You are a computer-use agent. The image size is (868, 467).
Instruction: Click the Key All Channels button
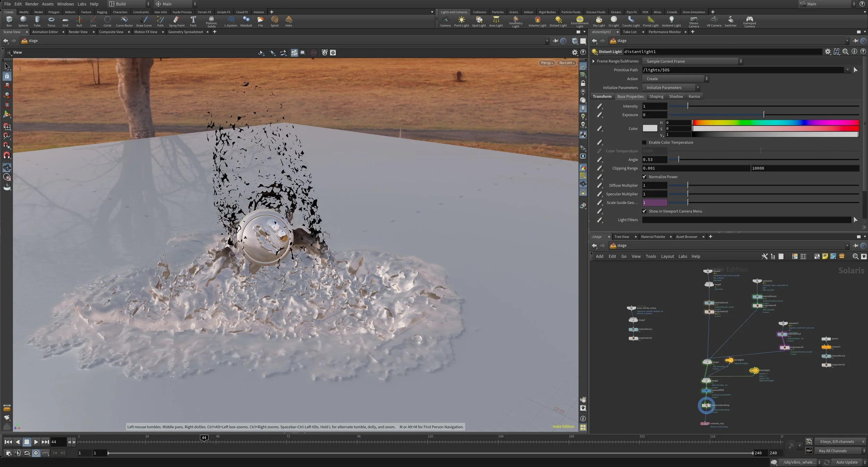pyautogui.click(x=835, y=451)
